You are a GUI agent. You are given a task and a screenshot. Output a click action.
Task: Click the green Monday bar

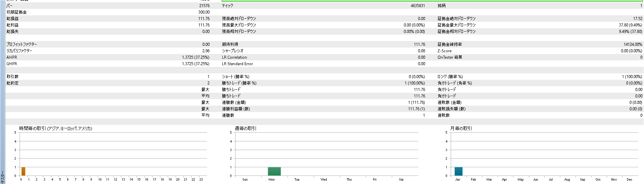pyautogui.click(x=274, y=171)
